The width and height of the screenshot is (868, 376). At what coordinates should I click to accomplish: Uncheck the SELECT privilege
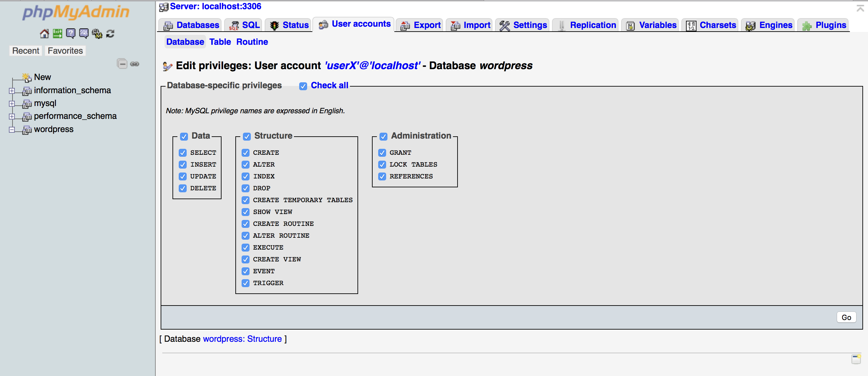(x=183, y=153)
